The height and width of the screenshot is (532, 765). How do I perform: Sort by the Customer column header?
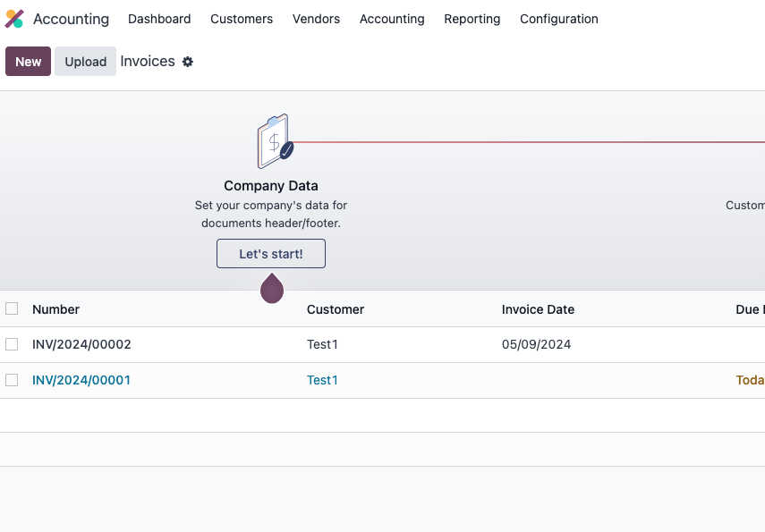(336, 309)
